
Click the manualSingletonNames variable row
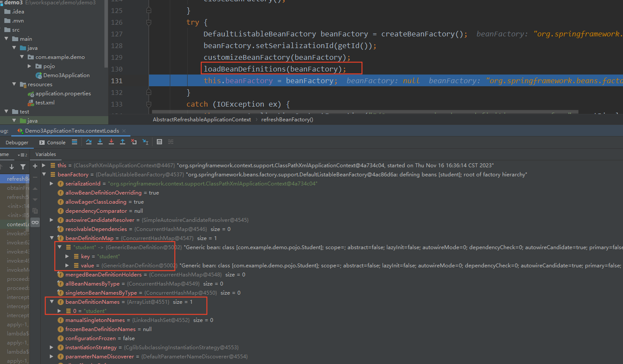coord(139,320)
